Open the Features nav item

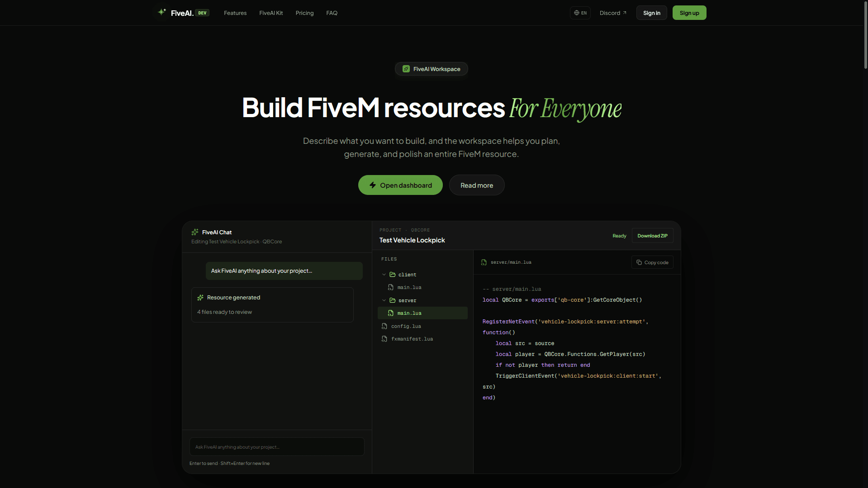pos(235,13)
